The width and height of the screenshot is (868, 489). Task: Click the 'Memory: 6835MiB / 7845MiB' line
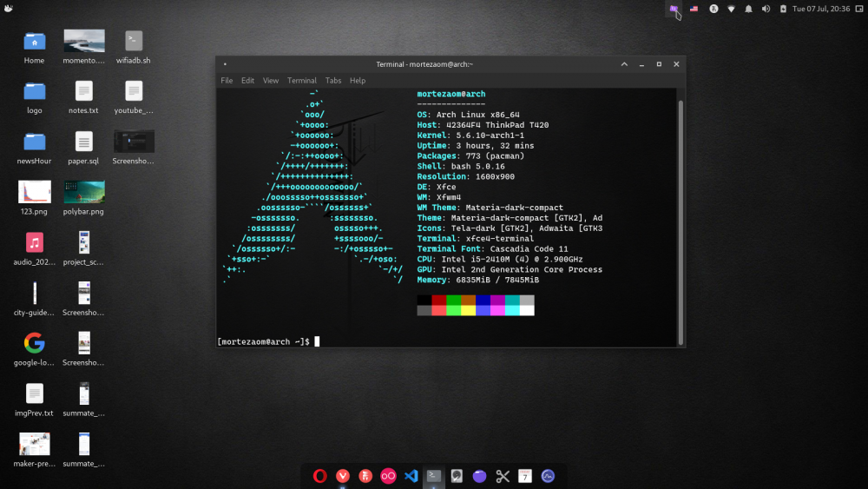point(477,281)
